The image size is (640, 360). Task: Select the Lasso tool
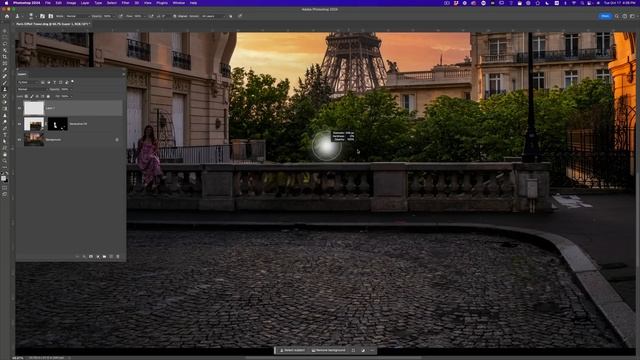tap(5, 44)
